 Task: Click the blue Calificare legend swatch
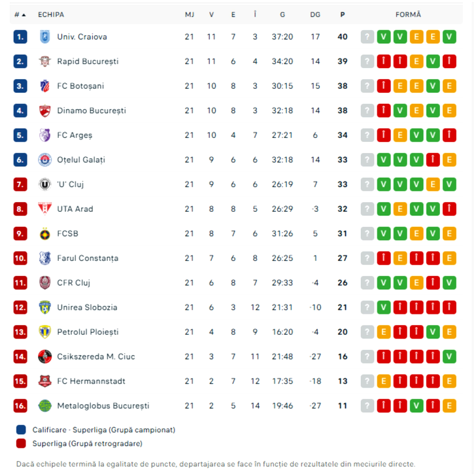[21, 430]
